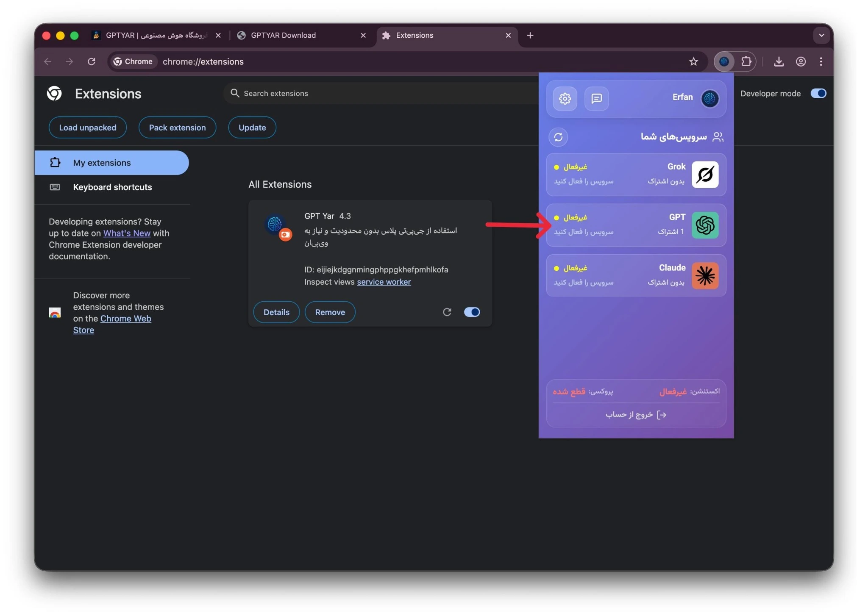Image resolution: width=868 pixels, height=616 pixels.
Task: Select the GPT service card
Action: tap(636, 225)
